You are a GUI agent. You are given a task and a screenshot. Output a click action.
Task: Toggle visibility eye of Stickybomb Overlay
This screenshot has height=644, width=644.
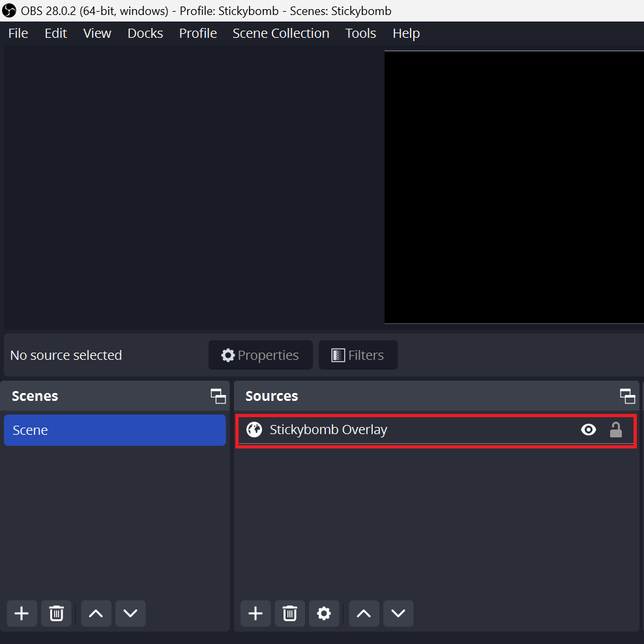588,430
